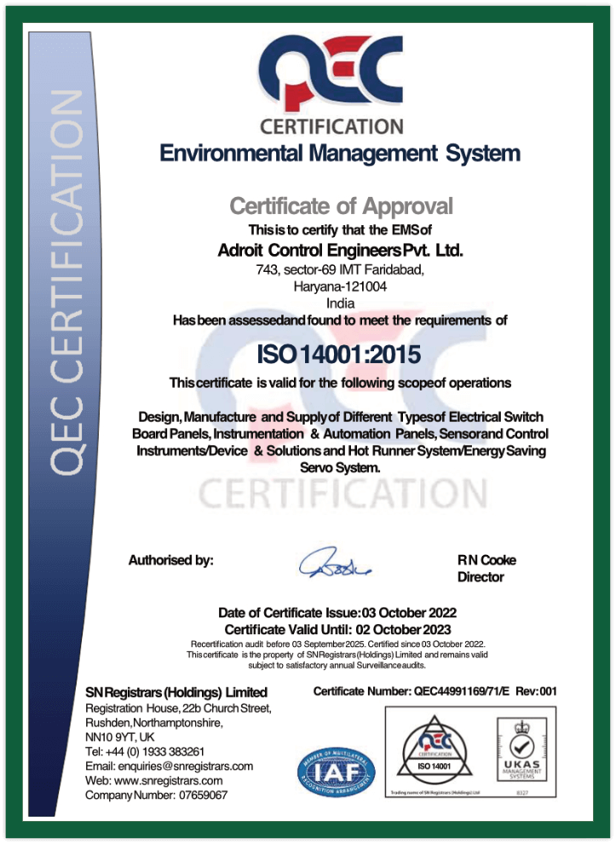
Task: Click 'Certificate Valid Until: 02 October 2023'
Action: pyautogui.click(x=338, y=630)
